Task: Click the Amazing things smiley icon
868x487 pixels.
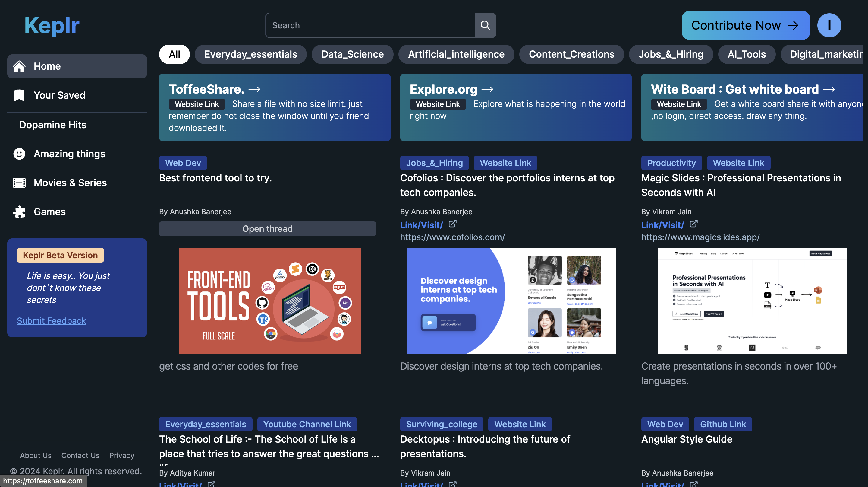Action: pos(19,154)
